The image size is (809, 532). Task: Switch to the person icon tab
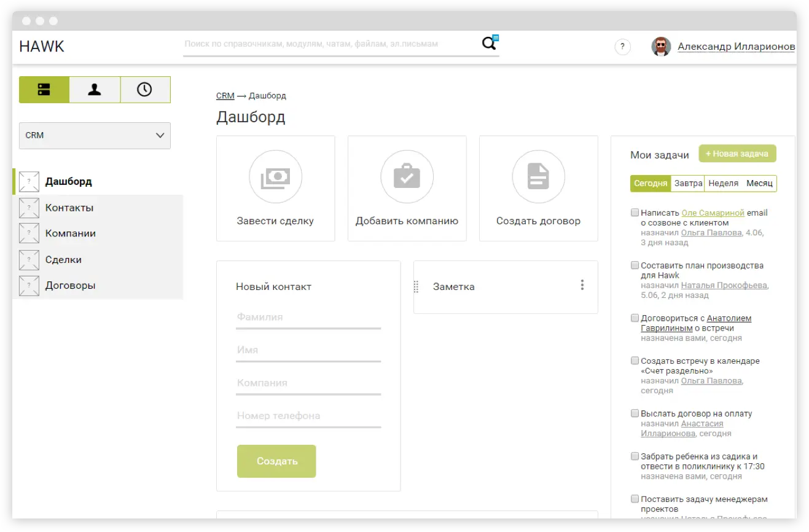95,90
